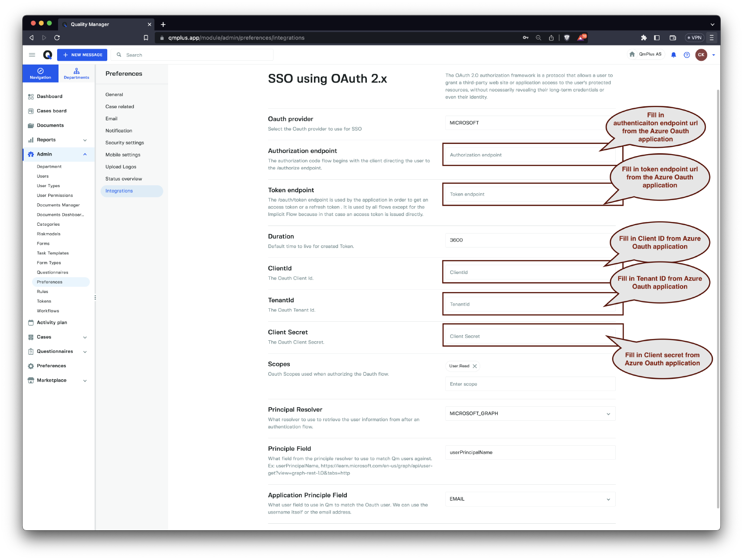Click the Brave shields icon
Image resolution: width=743 pixels, height=560 pixels.
[567, 38]
